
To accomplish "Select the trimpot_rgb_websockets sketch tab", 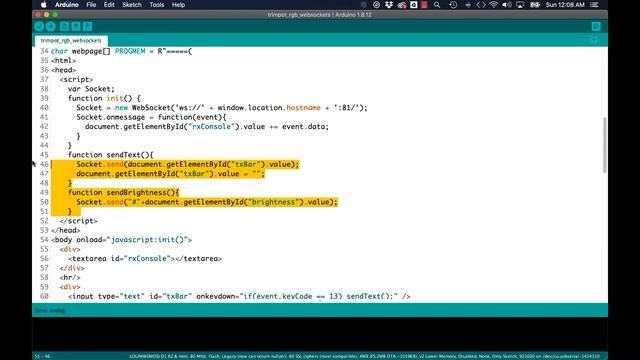I will click(71, 40).
